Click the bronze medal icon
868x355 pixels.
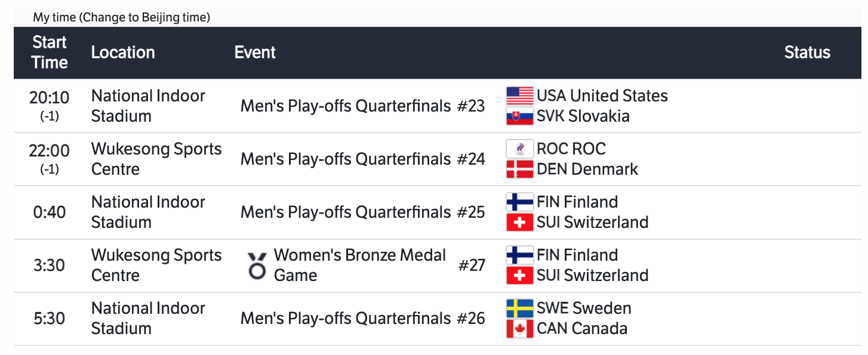(x=257, y=266)
